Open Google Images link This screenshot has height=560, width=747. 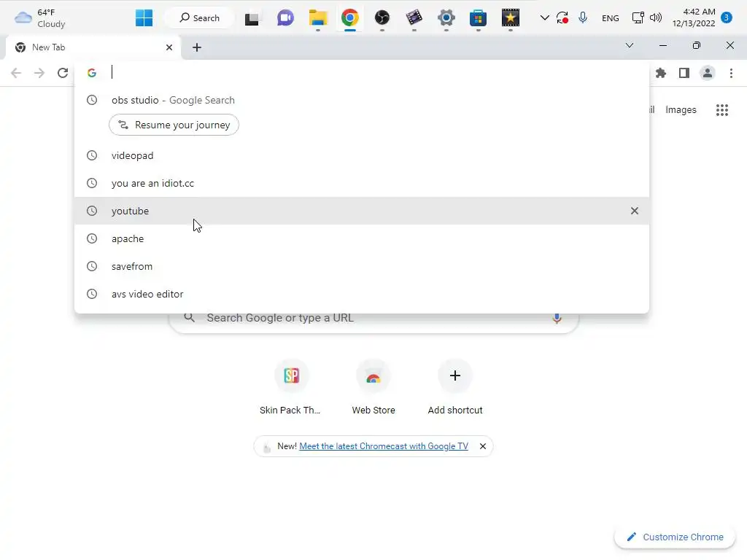click(681, 110)
